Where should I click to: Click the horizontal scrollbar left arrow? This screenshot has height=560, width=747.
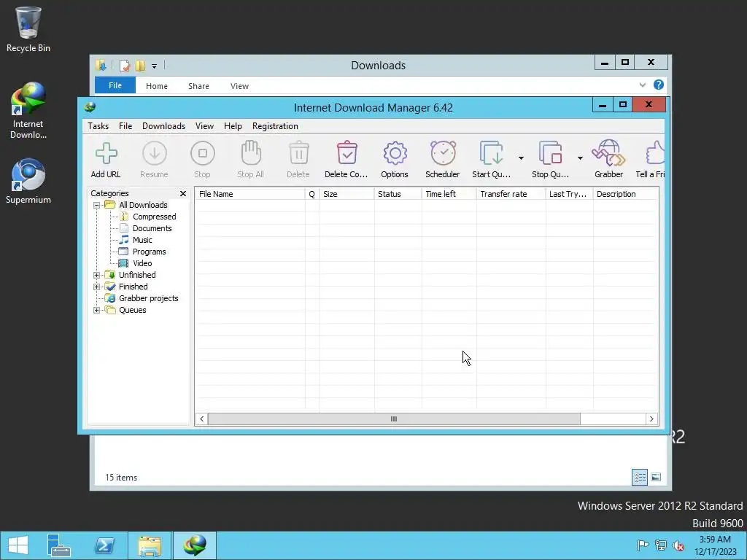201,419
